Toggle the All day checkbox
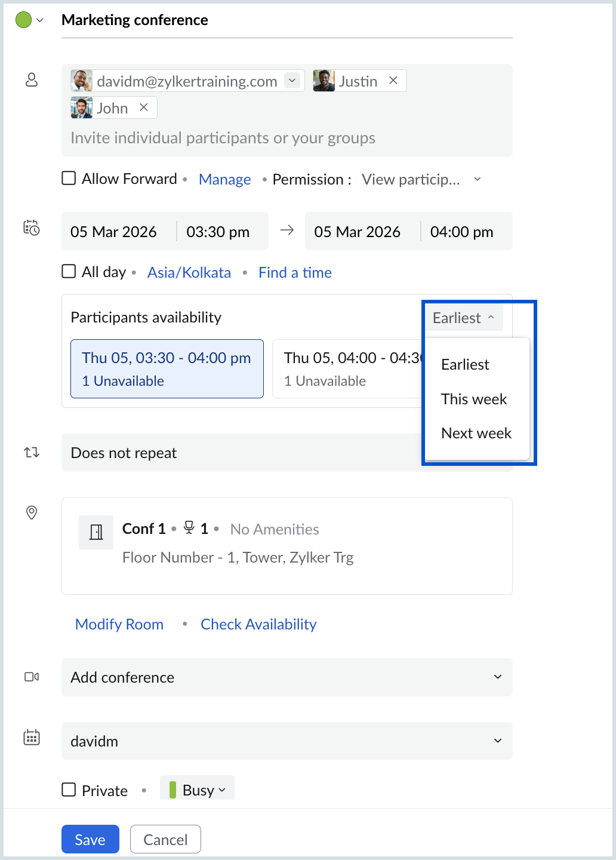The height and width of the screenshot is (860, 616). (69, 271)
